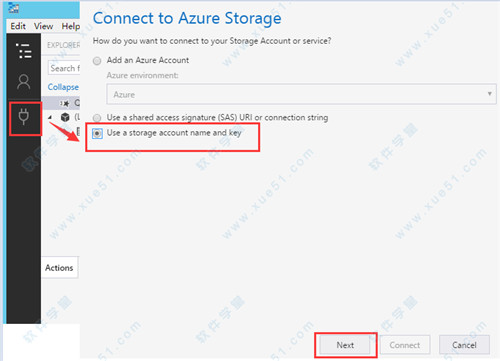Click the Next button
500x361 pixels.
[x=345, y=345]
